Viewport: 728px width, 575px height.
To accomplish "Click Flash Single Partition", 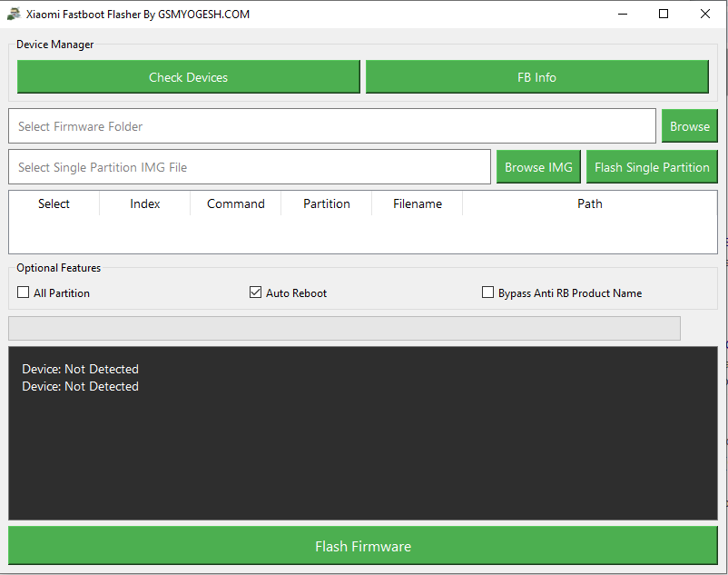I will click(x=652, y=166).
